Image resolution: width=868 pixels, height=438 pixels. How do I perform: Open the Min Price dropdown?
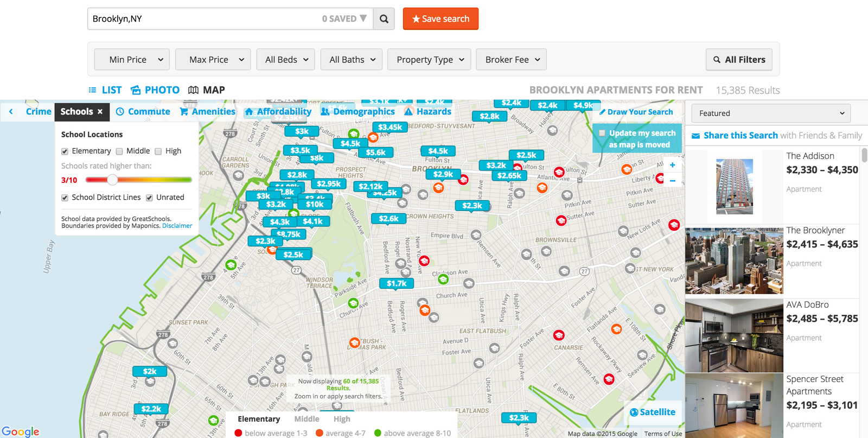[x=132, y=60]
